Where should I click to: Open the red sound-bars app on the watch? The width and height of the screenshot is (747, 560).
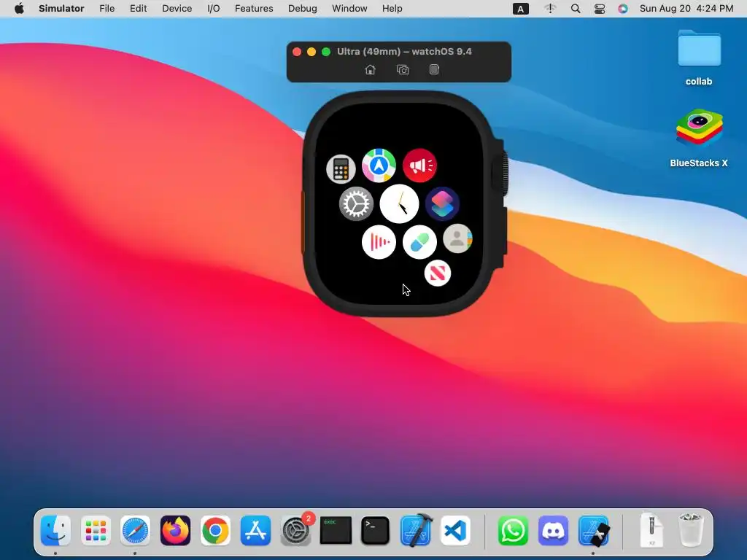tap(379, 242)
